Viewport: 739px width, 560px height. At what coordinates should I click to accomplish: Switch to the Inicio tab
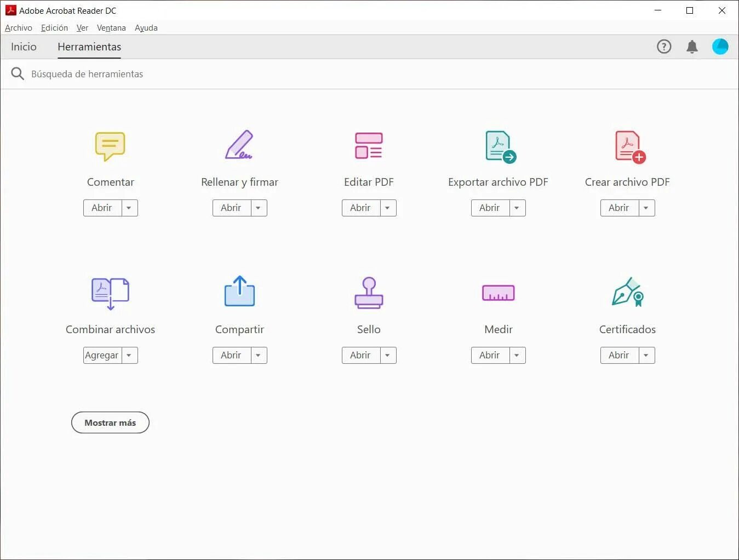click(24, 47)
